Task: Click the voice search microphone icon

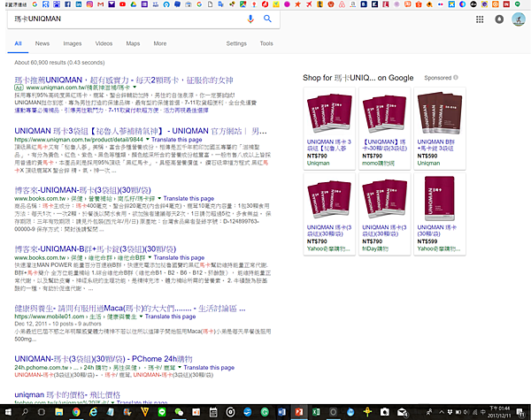Action: [250, 19]
